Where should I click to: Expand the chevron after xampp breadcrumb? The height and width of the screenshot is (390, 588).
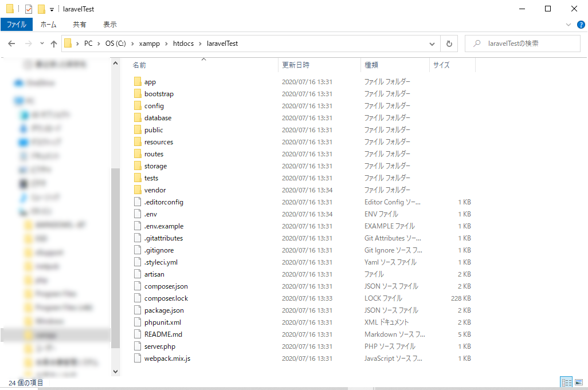pyautogui.click(x=166, y=44)
